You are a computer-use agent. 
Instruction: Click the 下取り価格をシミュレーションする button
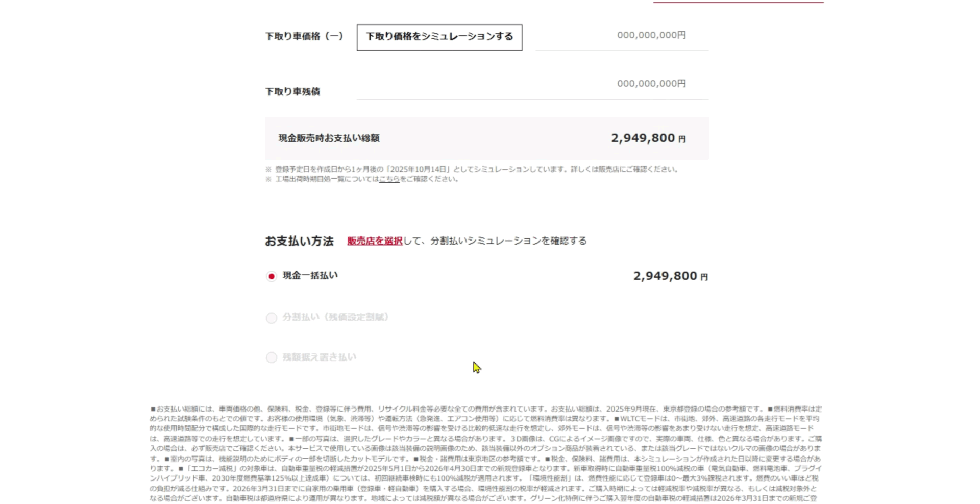[x=439, y=37]
